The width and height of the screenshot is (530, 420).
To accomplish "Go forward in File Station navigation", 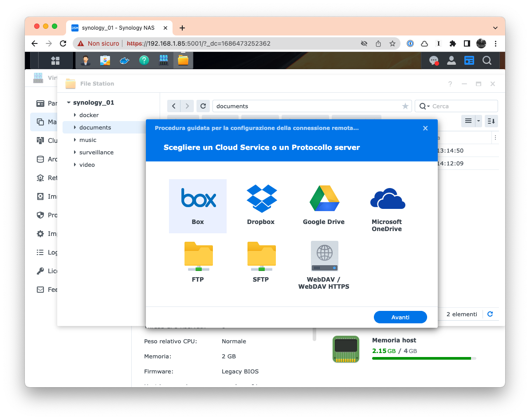I will tap(187, 106).
